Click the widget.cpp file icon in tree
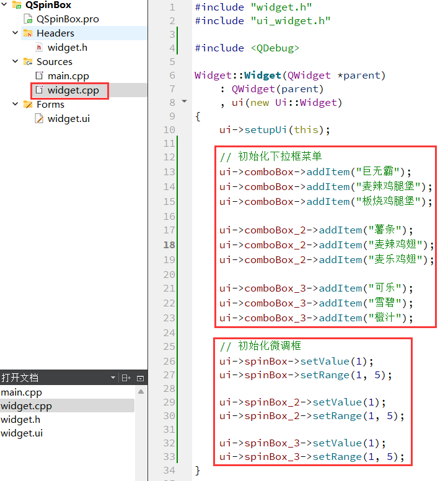 click(x=39, y=90)
